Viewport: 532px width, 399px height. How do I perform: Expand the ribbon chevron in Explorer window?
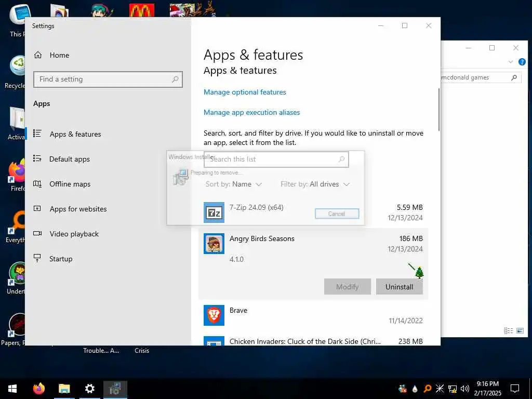(x=511, y=62)
